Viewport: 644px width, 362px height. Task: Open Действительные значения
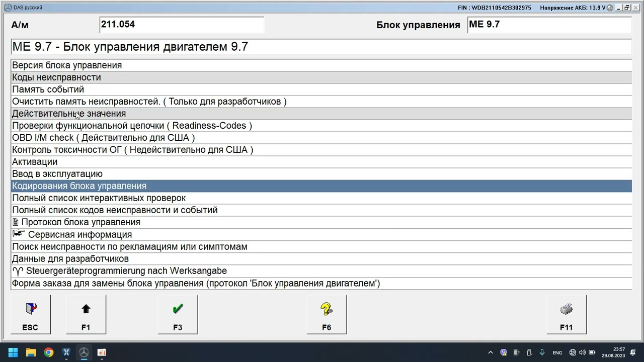[x=321, y=114]
